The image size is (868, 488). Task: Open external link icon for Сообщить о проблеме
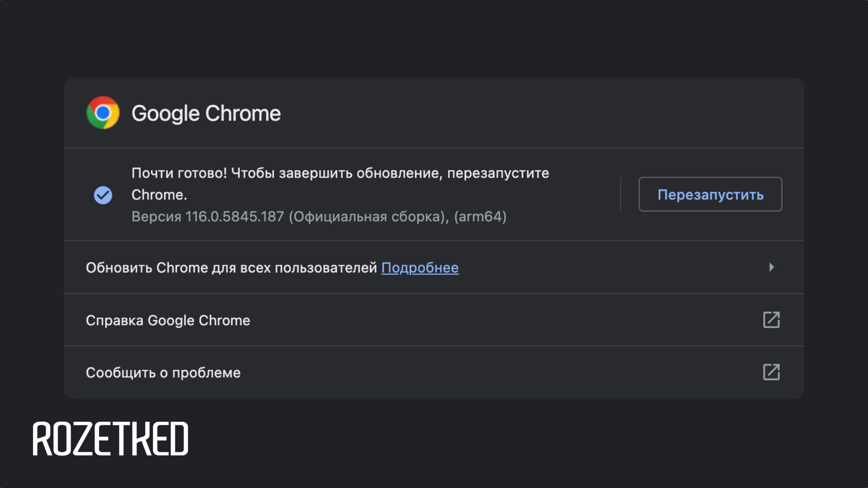pos(771,372)
